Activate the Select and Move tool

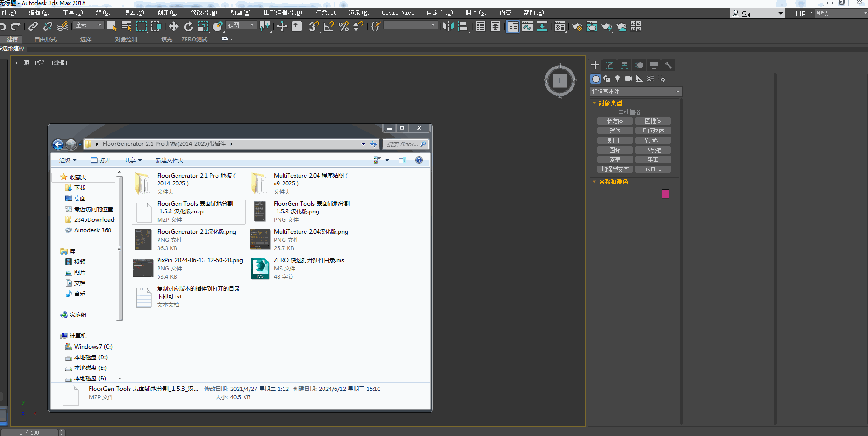click(x=173, y=27)
